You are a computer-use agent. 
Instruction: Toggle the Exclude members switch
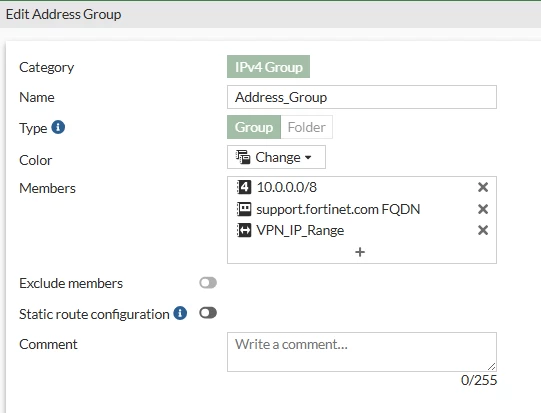[208, 283]
